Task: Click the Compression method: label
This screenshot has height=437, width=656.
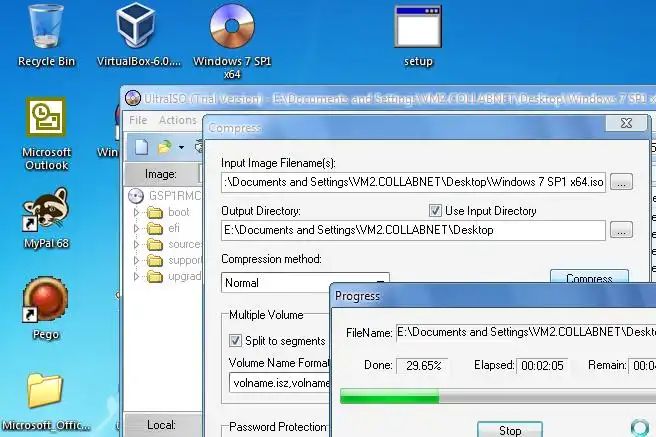Action: [x=271, y=259]
